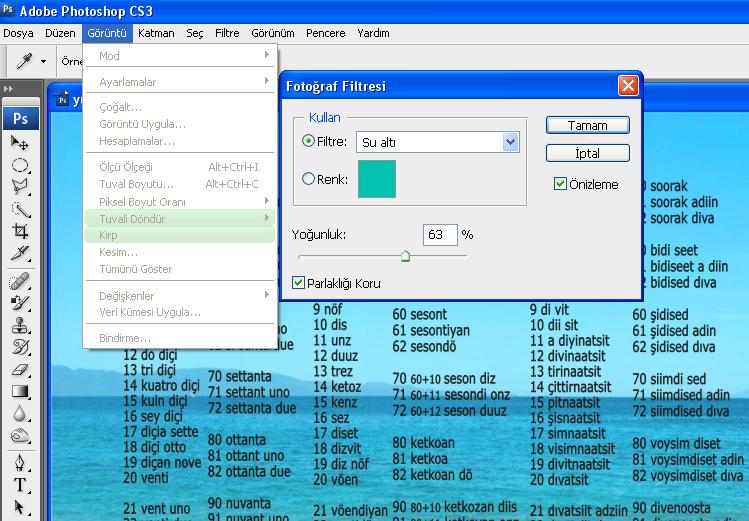Select the Elliptical Marquee tool
Viewport: 749px width, 521px height.
click(20, 165)
